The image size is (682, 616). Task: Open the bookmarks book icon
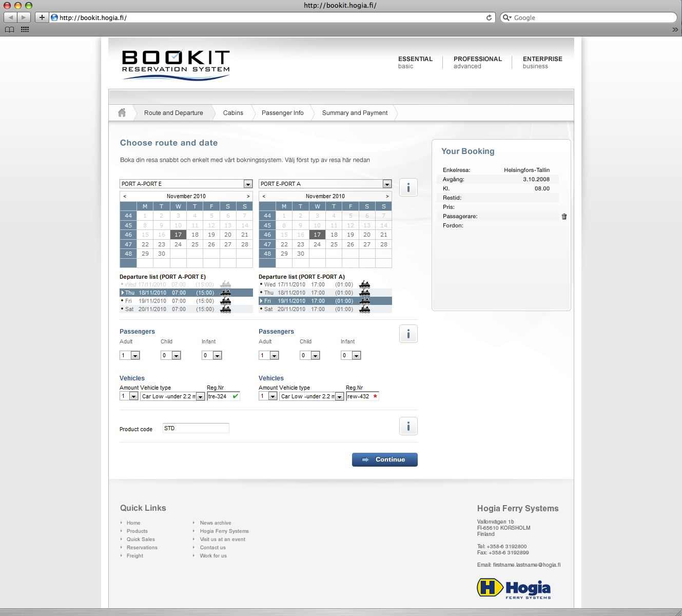point(9,30)
